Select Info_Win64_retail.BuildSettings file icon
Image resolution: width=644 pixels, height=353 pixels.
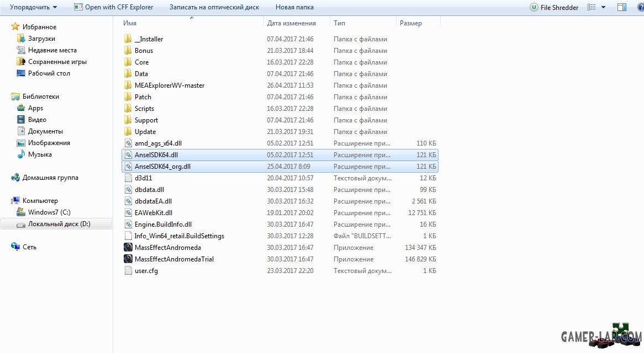coord(128,236)
